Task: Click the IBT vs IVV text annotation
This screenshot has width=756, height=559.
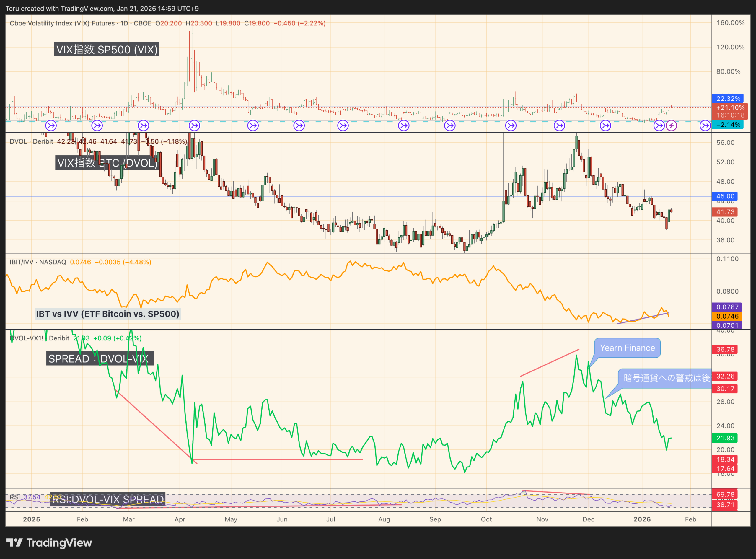Action: (x=107, y=314)
